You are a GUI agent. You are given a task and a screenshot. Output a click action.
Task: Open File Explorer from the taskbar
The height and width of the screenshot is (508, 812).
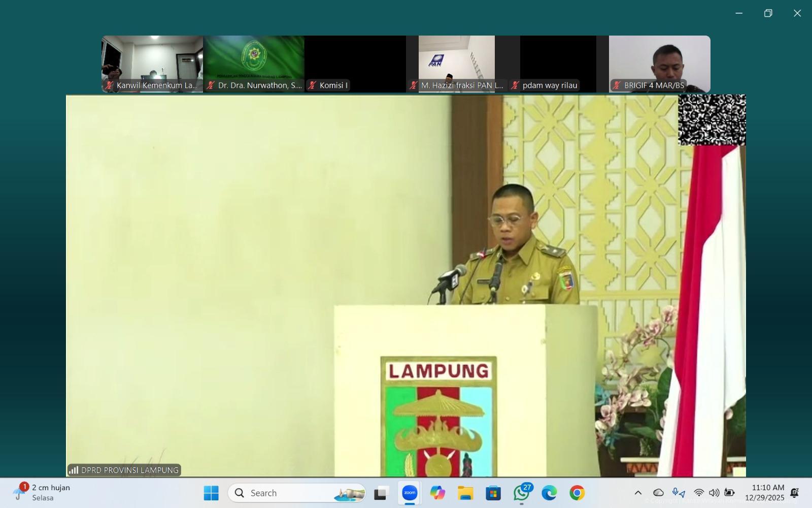coord(465,493)
